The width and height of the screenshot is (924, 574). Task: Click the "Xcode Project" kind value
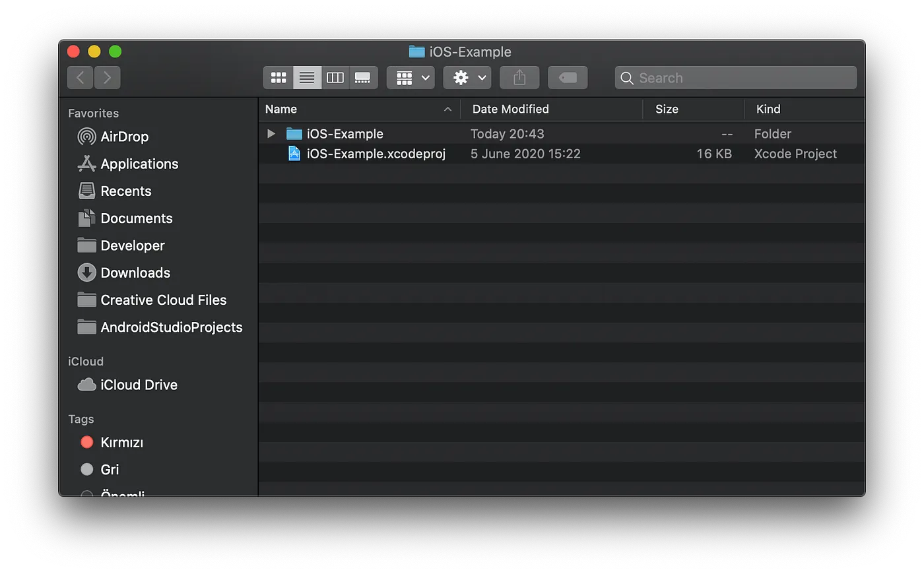click(x=795, y=154)
